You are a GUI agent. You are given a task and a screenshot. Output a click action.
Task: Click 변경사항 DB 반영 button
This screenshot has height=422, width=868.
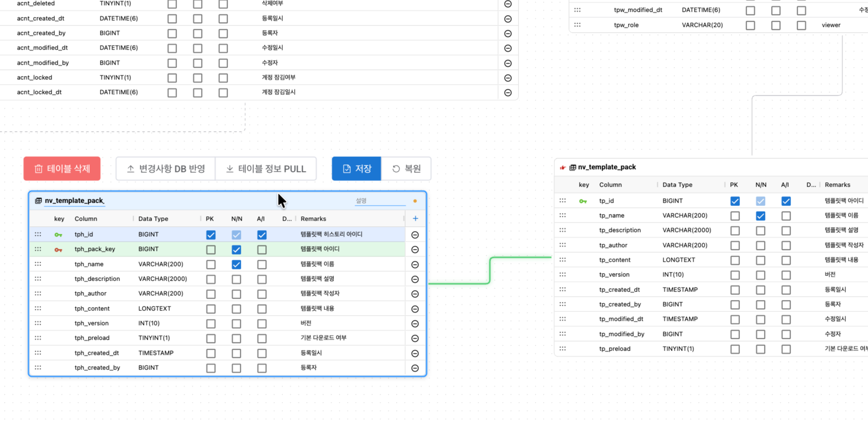[x=166, y=169]
